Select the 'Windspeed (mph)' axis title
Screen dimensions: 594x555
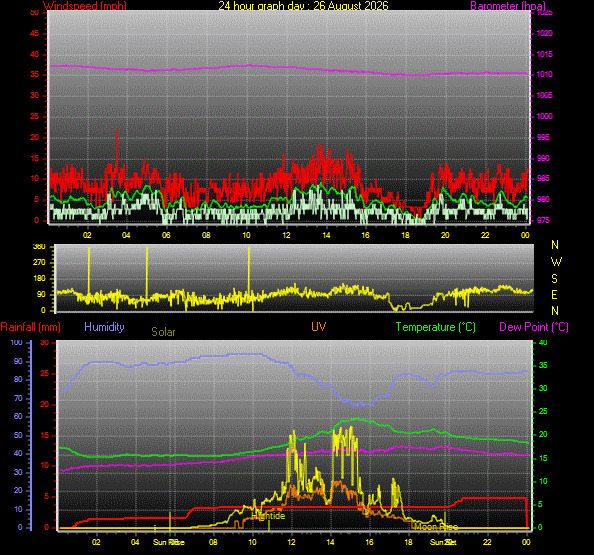85,5
